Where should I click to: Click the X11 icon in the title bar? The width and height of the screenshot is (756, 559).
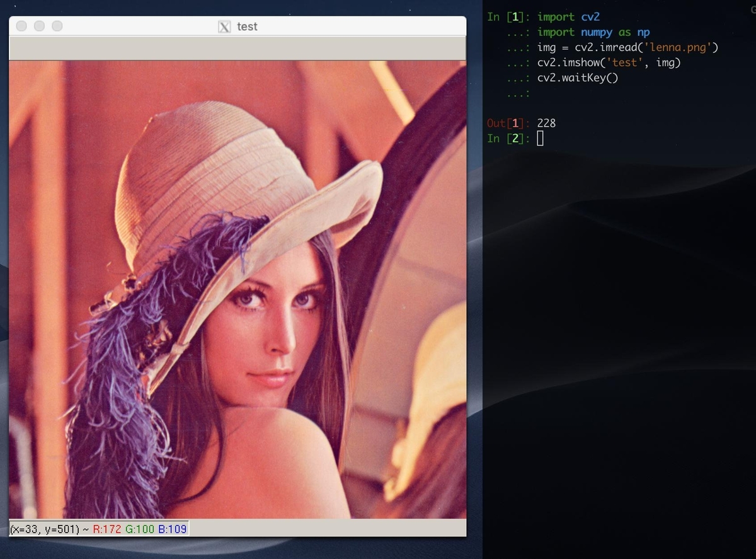tap(224, 26)
